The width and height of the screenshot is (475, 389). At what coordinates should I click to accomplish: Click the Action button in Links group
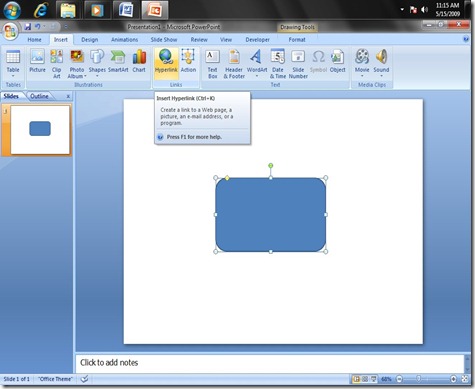point(188,61)
